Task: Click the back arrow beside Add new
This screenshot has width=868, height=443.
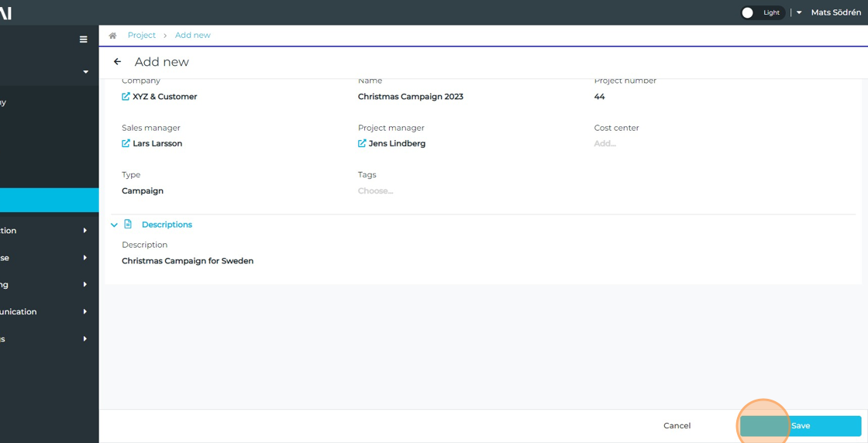Action: pos(118,62)
